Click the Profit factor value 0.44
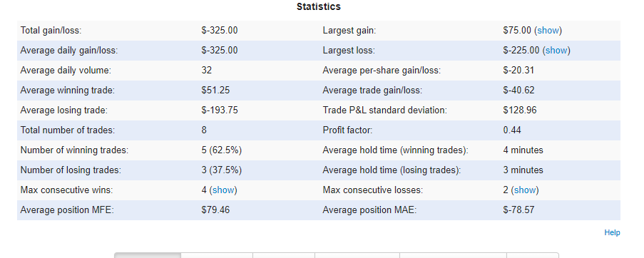Image resolution: width=644 pixels, height=258 pixels. tap(512, 130)
